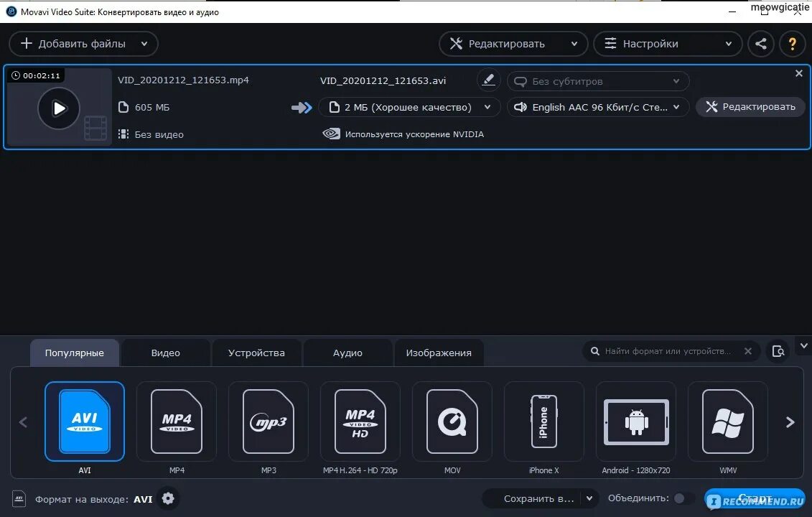Open the help question mark icon
812x517 pixels.
(792, 44)
